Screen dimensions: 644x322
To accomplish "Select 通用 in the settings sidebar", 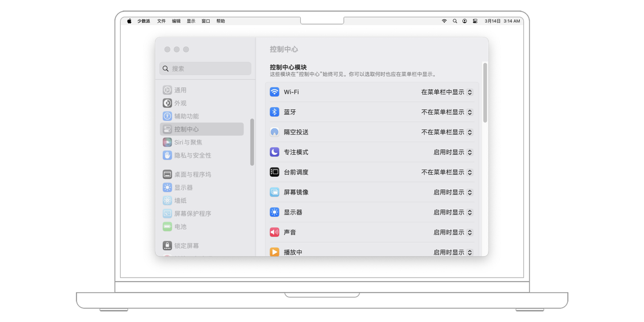I will coord(181,90).
